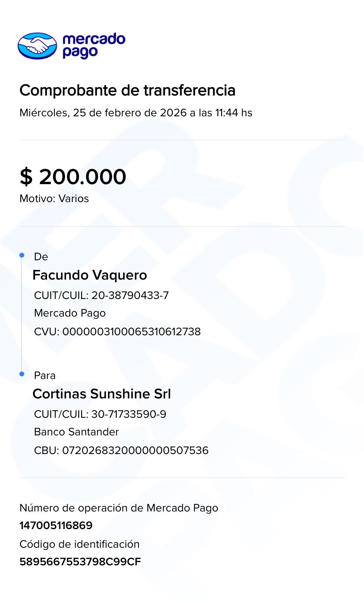Click the Código de identificación label
Screen dimensions: 364x603
79,544
